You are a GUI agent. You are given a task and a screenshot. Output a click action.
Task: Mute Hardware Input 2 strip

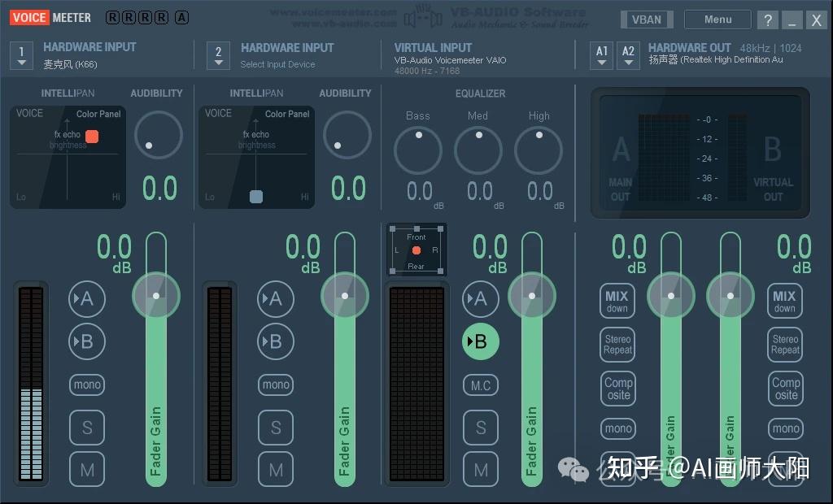276,470
